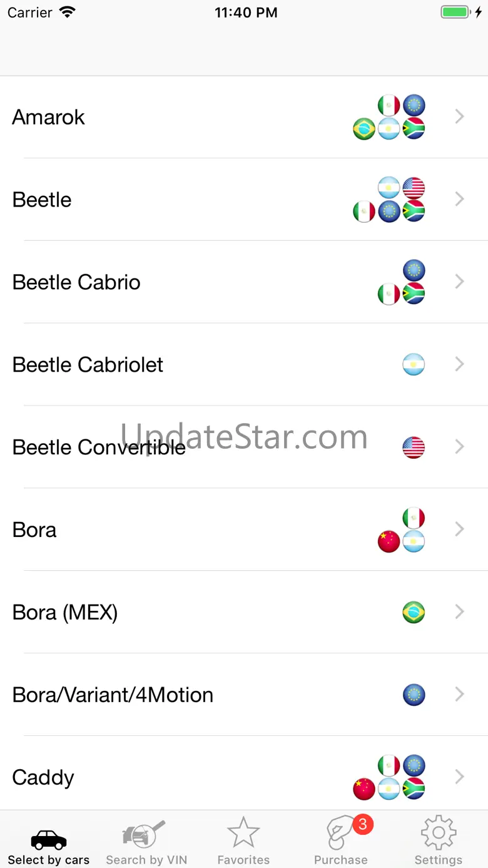Open the Bora/Variant/4Motion entry
Screen dimensions: 488x868
click(x=113, y=695)
